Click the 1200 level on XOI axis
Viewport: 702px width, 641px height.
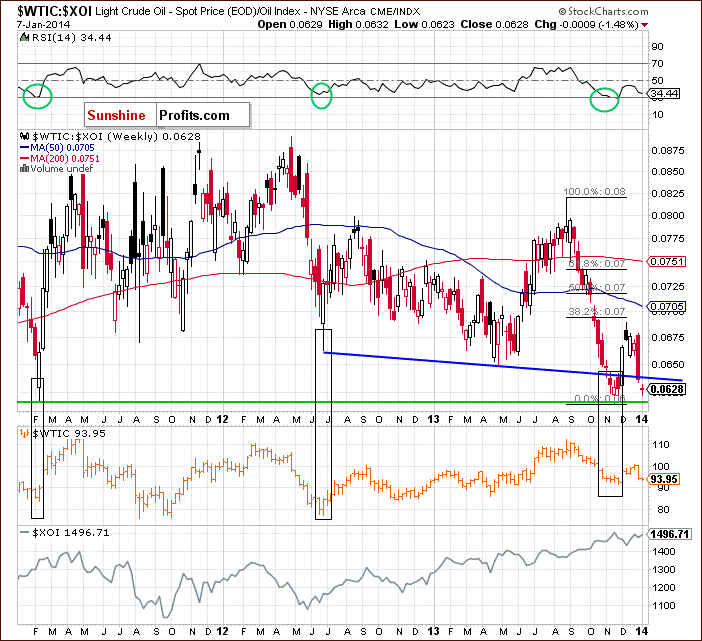click(664, 587)
